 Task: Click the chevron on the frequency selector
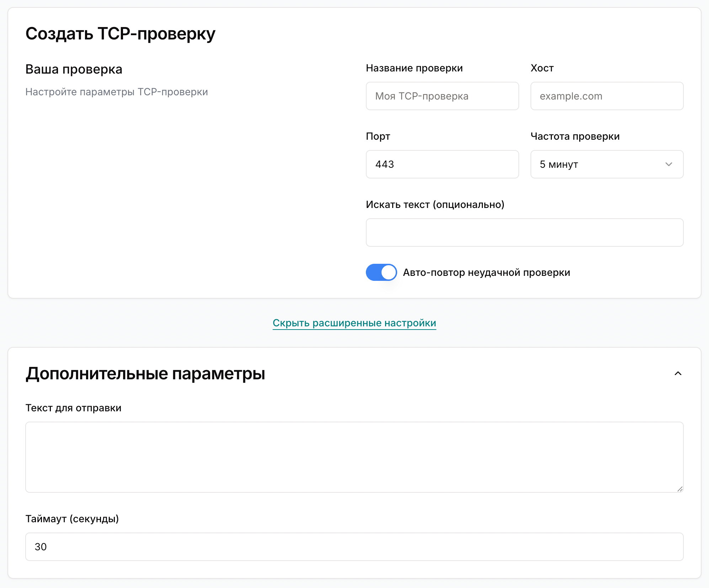tap(669, 164)
